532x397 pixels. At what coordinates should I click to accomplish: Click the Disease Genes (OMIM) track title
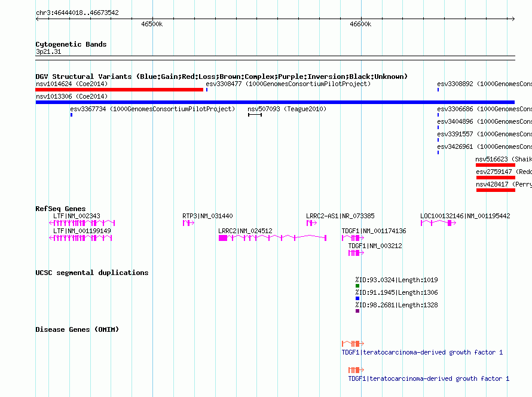(77, 329)
